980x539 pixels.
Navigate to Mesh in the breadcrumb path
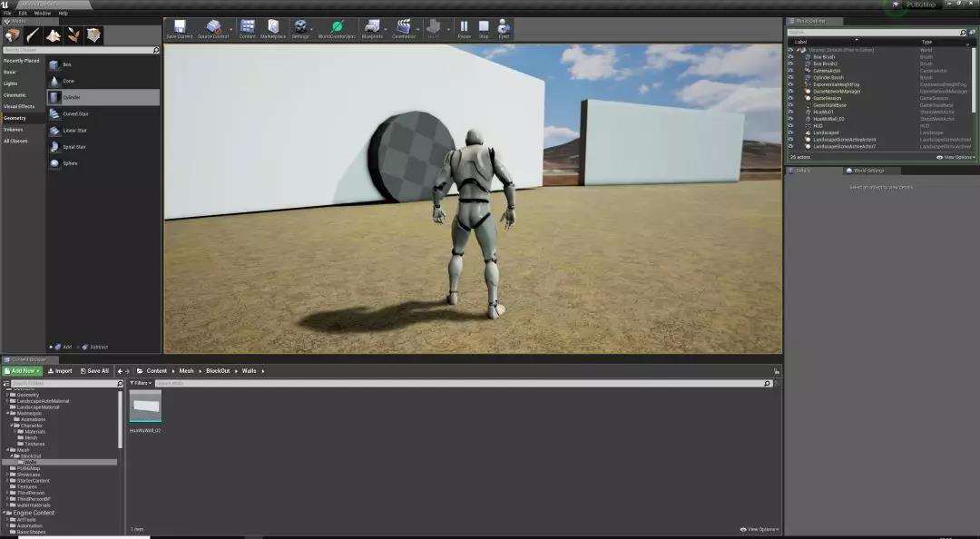(186, 371)
